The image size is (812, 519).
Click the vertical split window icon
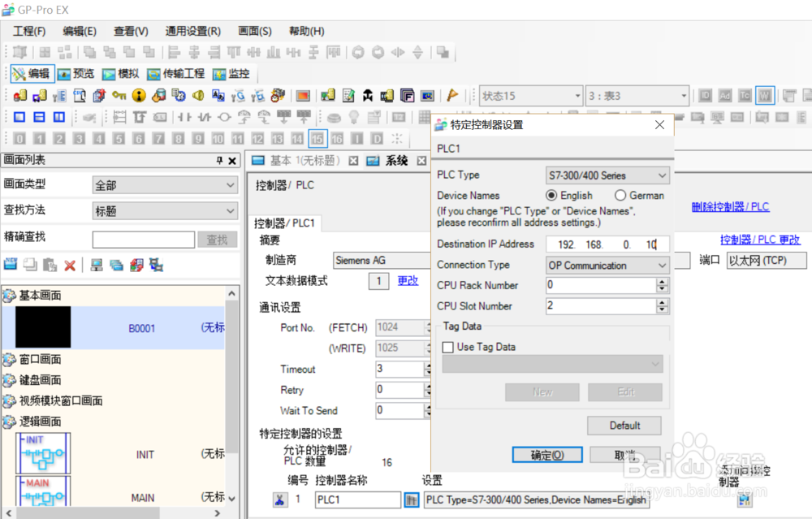[59, 117]
